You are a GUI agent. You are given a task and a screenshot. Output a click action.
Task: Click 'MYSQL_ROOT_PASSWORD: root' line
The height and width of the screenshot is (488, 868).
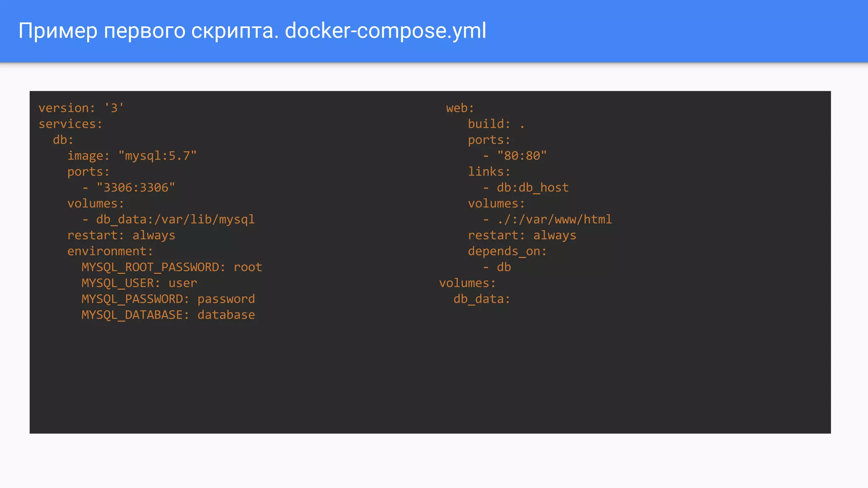[172, 267]
